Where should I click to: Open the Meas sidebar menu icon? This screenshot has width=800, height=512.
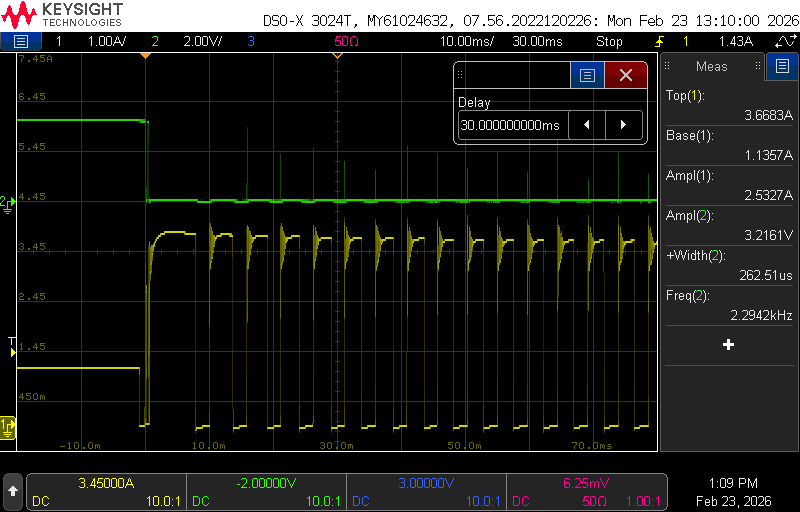pos(782,66)
